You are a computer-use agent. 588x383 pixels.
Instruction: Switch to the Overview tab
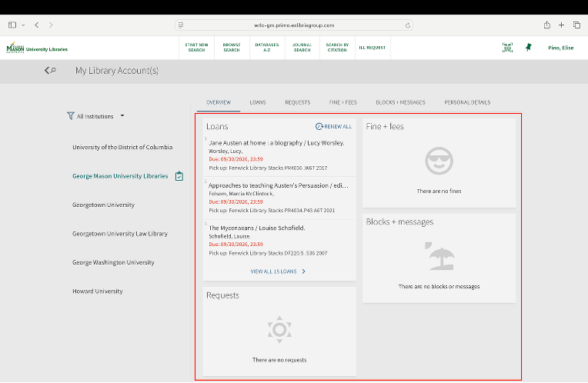pos(219,102)
